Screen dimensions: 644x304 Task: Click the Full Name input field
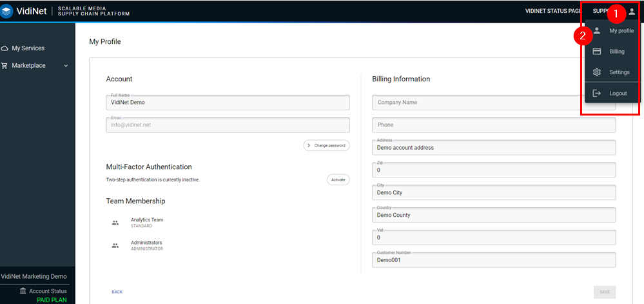tap(228, 103)
